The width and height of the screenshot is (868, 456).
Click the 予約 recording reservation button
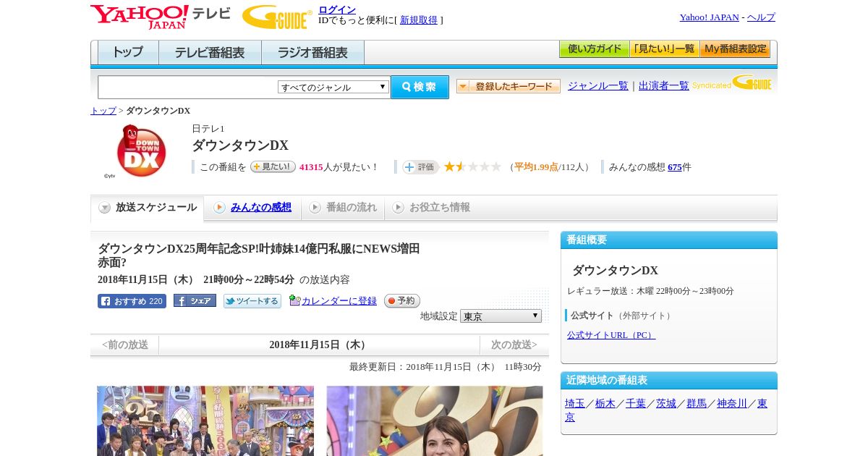pyautogui.click(x=401, y=300)
